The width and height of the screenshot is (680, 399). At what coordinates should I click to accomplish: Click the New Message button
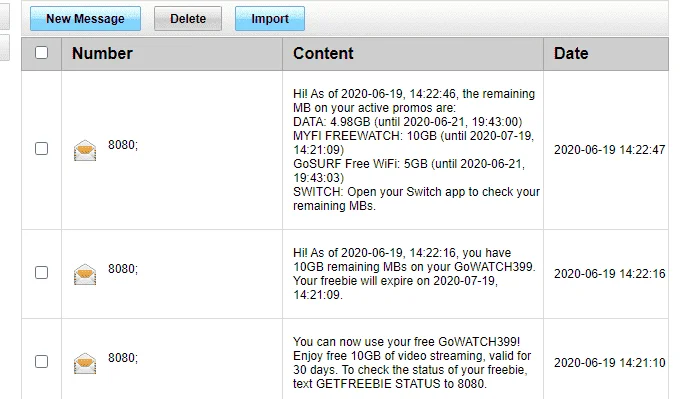tap(85, 19)
